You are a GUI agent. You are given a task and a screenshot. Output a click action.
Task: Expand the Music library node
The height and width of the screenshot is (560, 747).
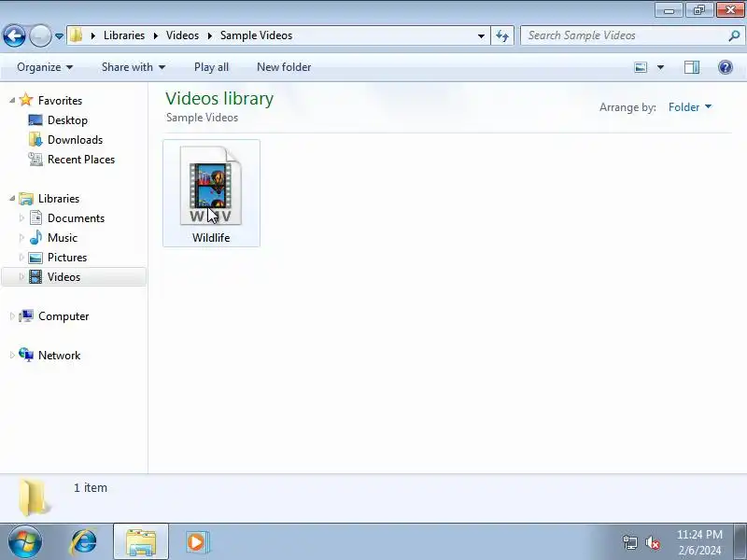(21, 238)
